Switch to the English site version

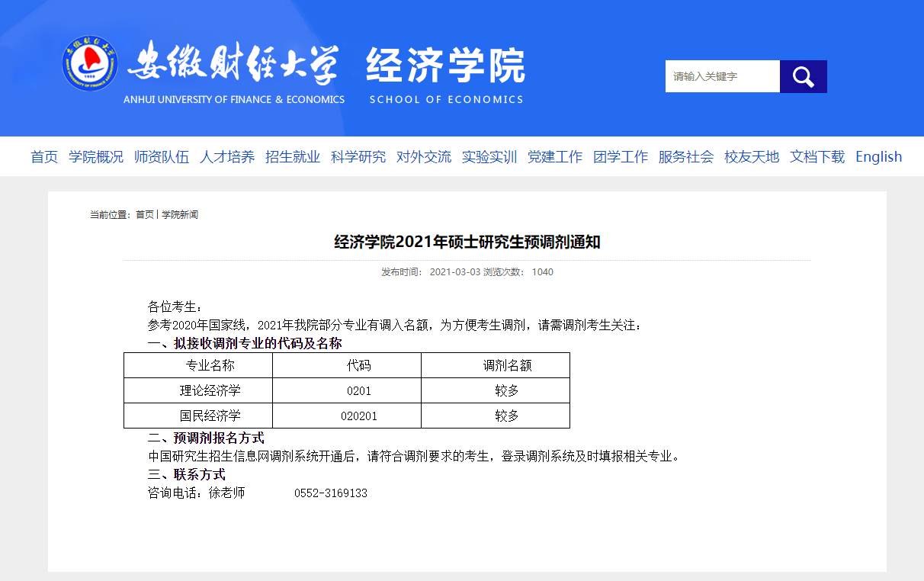(878, 157)
